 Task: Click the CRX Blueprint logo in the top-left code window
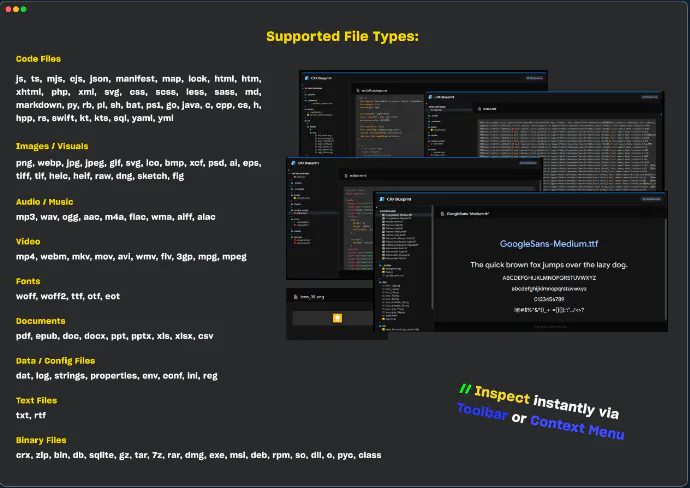[x=307, y=78]
